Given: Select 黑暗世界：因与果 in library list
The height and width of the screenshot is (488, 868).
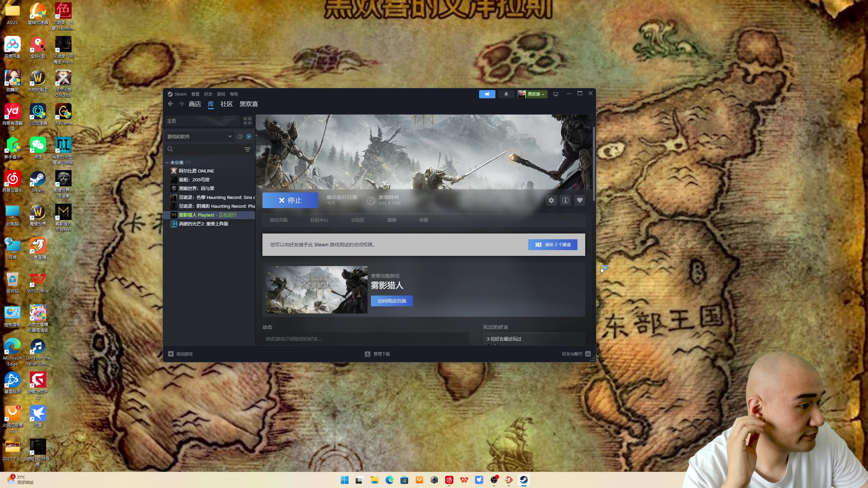Looking at the screenshot, I should [x=209, y=188].
